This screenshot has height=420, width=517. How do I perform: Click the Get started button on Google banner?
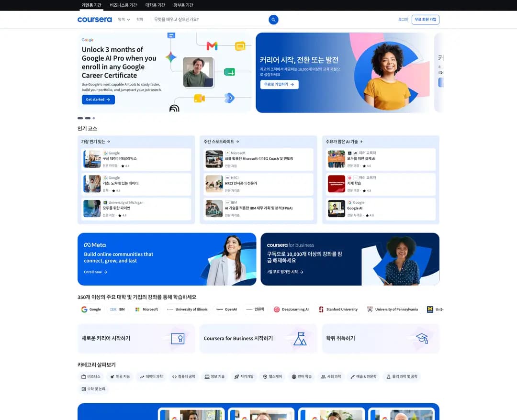pyautogui.click(x=98, y=99)
